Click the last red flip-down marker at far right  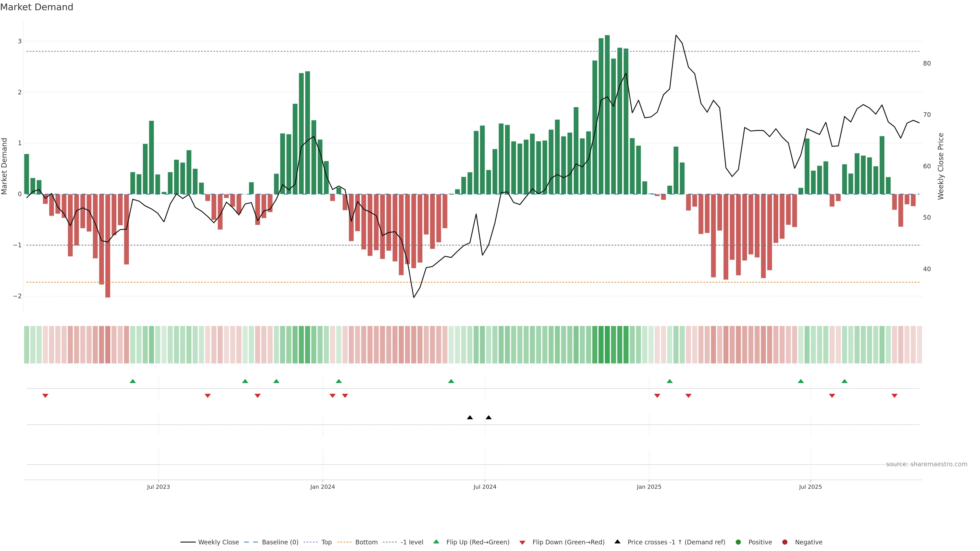coord(895,396)
